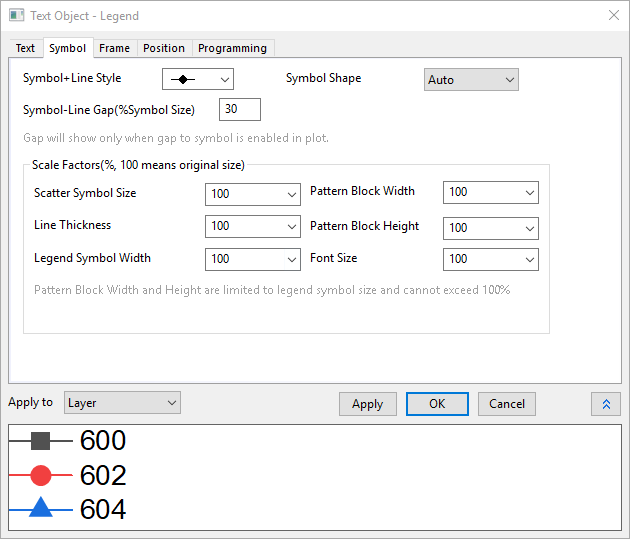Click legend entry text 604
This screenshot has height=539, width=630.
click(x=103, y=509)
